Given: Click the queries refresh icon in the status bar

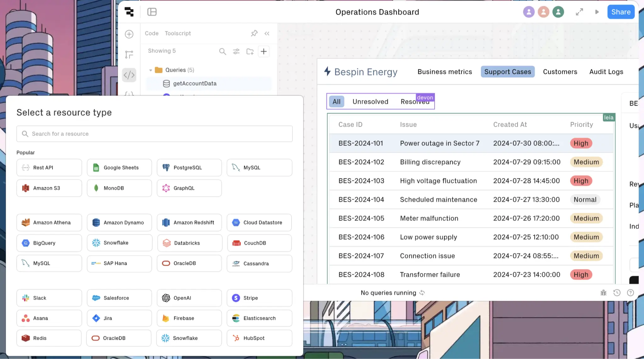Looking at the screenshot, I should click(422, 293).
